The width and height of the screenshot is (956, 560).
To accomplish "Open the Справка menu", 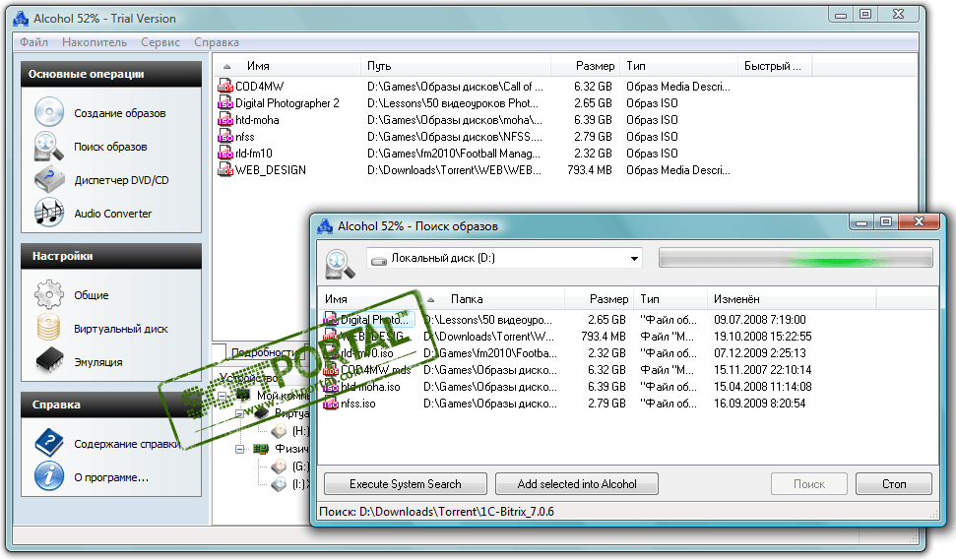I will pyautogui.click(x=217, y=42).
